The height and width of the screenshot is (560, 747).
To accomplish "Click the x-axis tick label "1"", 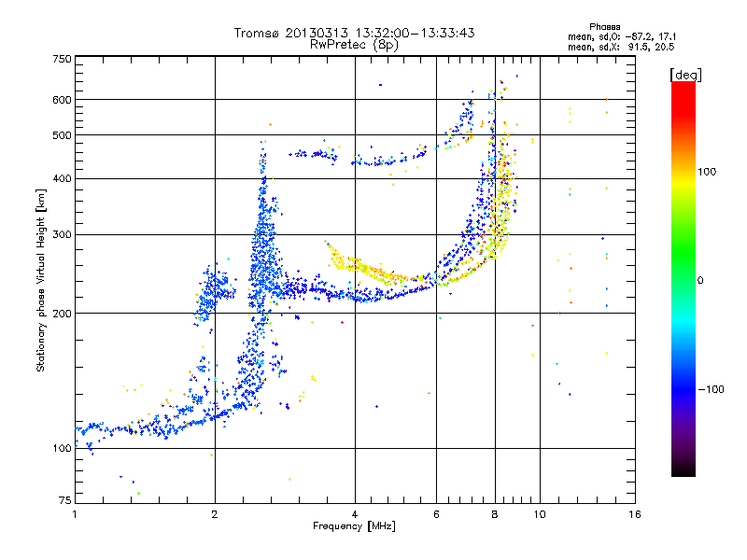I will [x=75, y=514].
